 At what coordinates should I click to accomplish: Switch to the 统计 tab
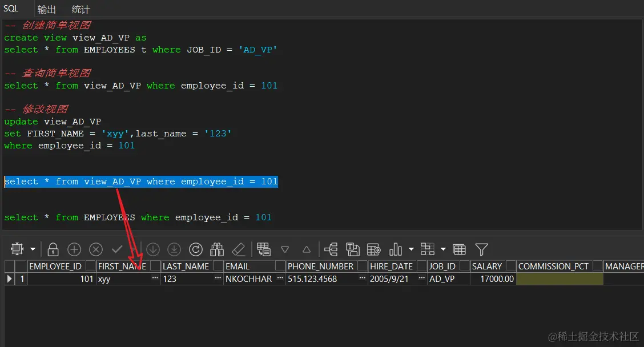[x=80, y=9]
